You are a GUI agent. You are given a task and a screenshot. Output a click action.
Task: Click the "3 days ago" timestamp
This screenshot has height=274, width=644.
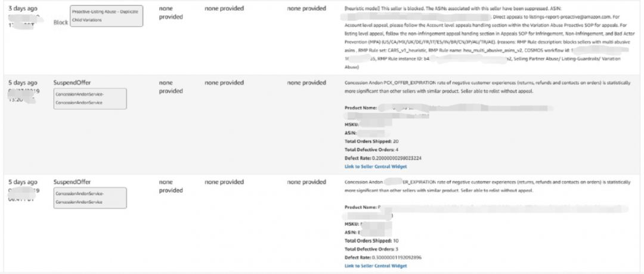[23, 8]
